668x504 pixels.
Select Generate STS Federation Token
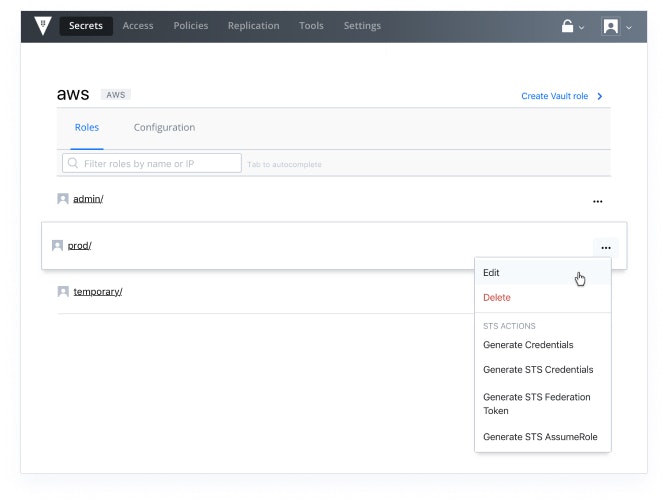point(536,404)
